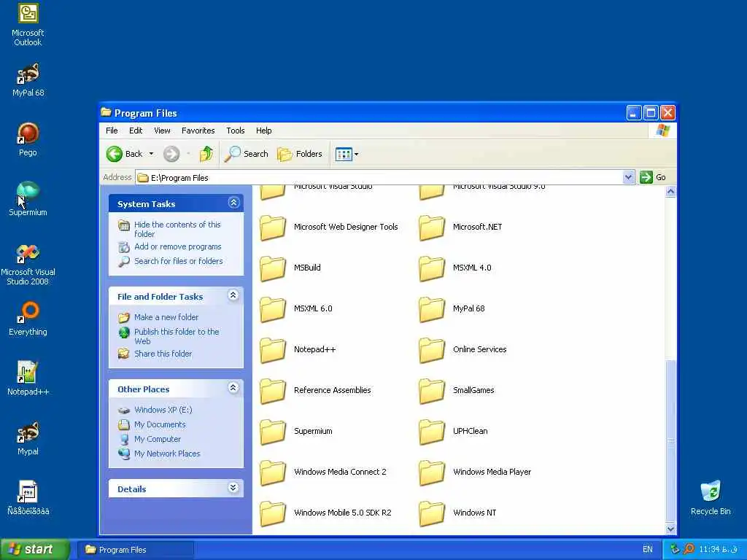This screenshot has height=560, width=747.
Task: Click in the Address field E:\Program Files
Action: point(379,178)
